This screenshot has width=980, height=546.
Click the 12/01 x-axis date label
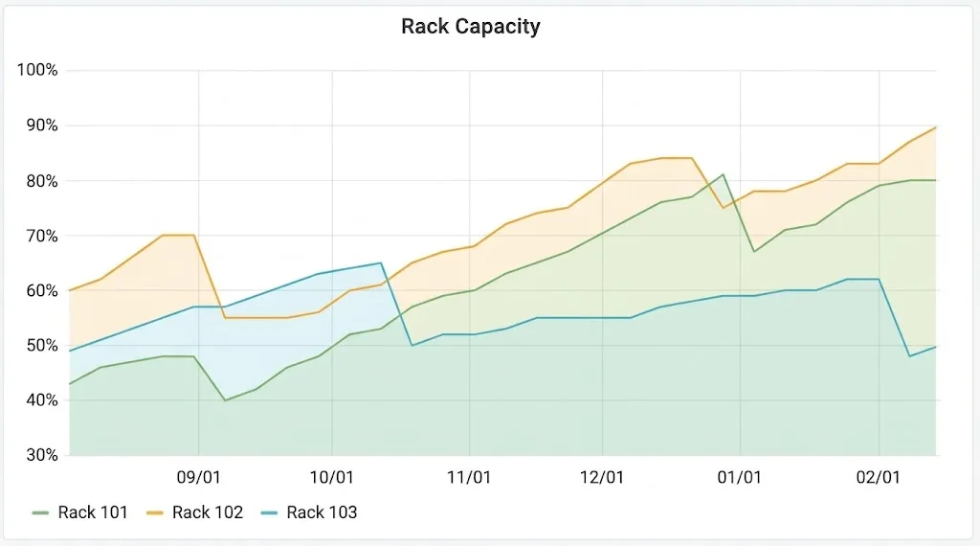click(602, 476)
